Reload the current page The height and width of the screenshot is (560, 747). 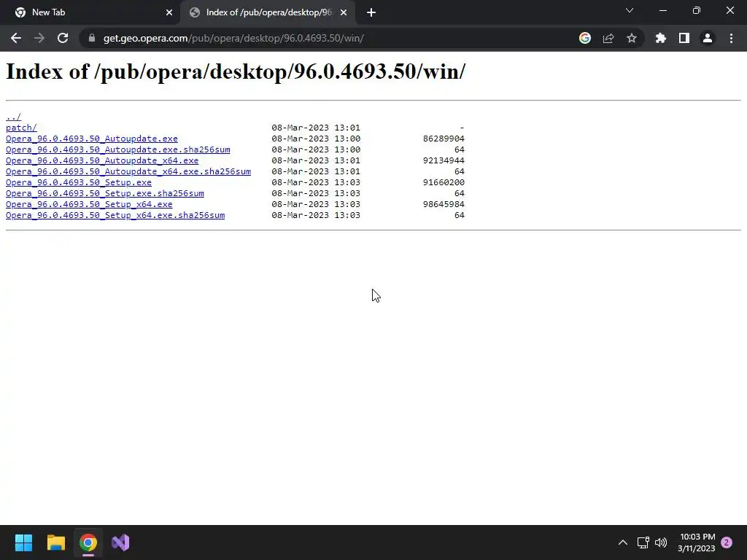[x=63, y=38]
